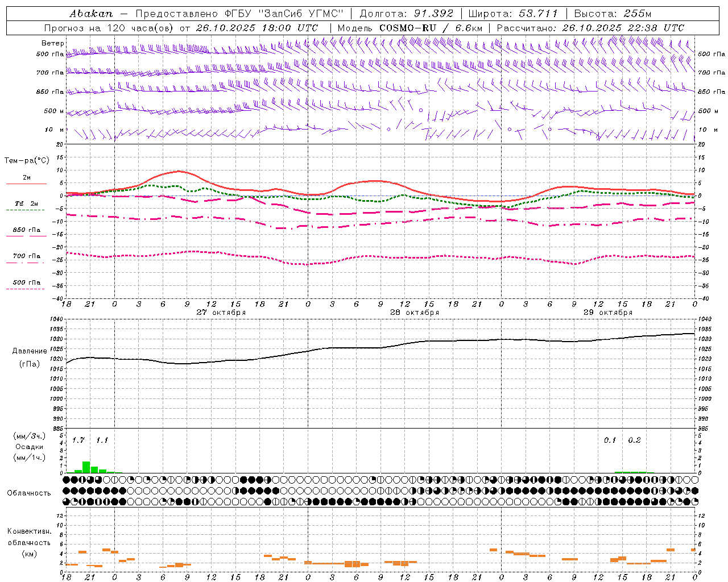Click the "Облачность" cloud cover label
728x582 pixels.
coord(29,493)
